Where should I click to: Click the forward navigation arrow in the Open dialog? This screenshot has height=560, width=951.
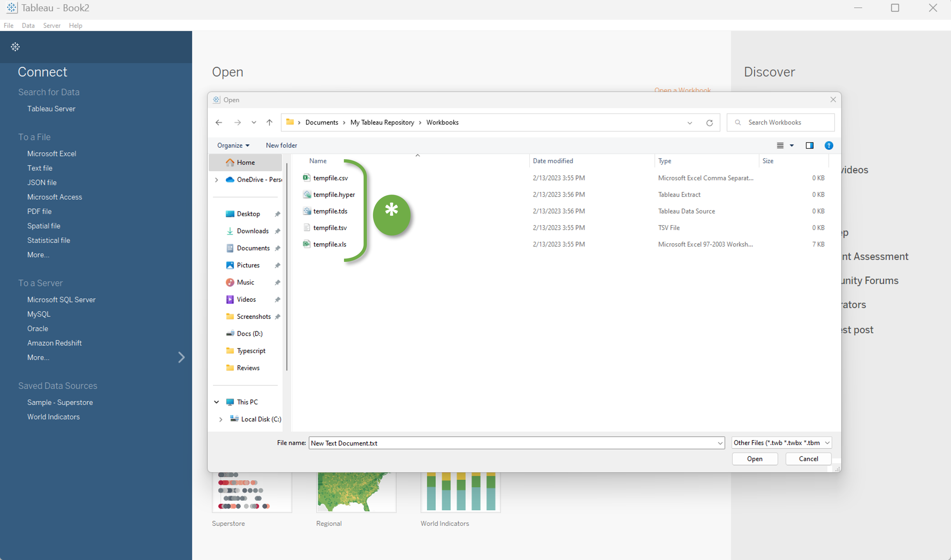pyautogui.click(x=238, y=122)
